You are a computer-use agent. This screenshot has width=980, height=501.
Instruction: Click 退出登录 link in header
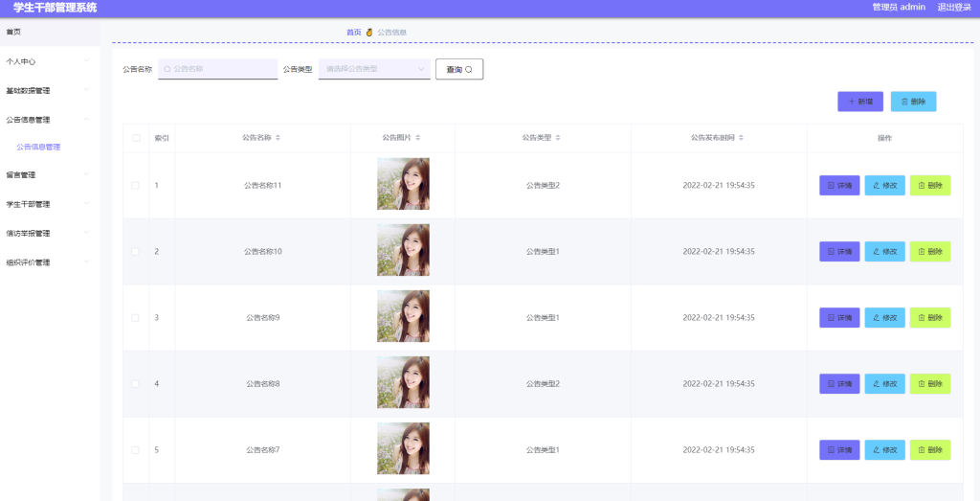tap(954, 8)
